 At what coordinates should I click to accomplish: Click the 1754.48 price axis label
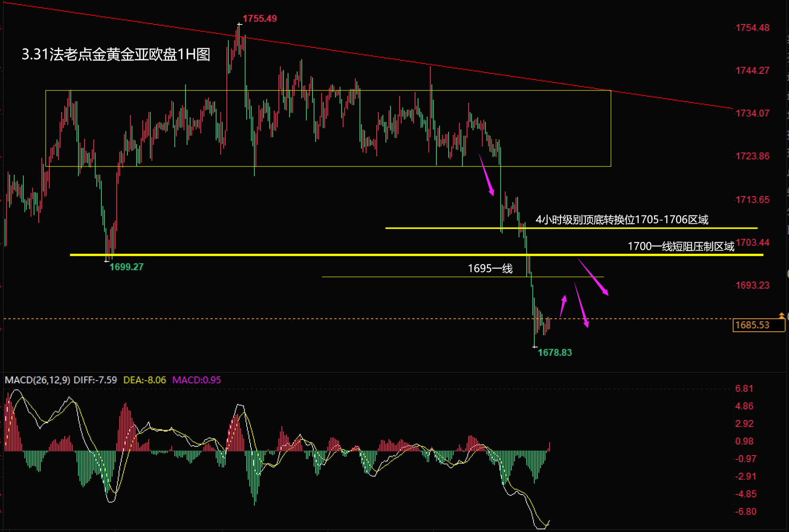point(752,28)
